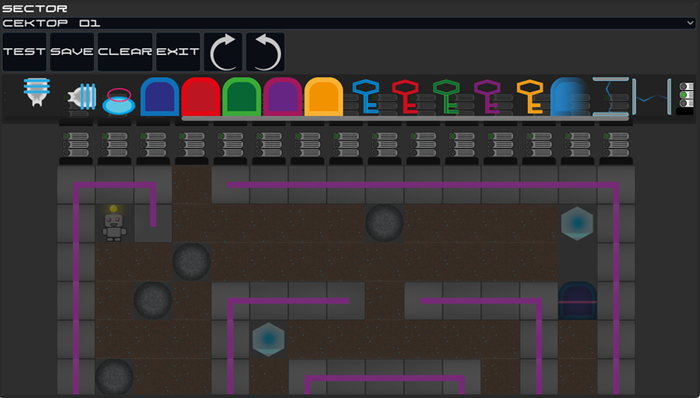This screenshot has width=700, height=398.
Task: Pick the orange key item
Action: (x=530, y=96)
